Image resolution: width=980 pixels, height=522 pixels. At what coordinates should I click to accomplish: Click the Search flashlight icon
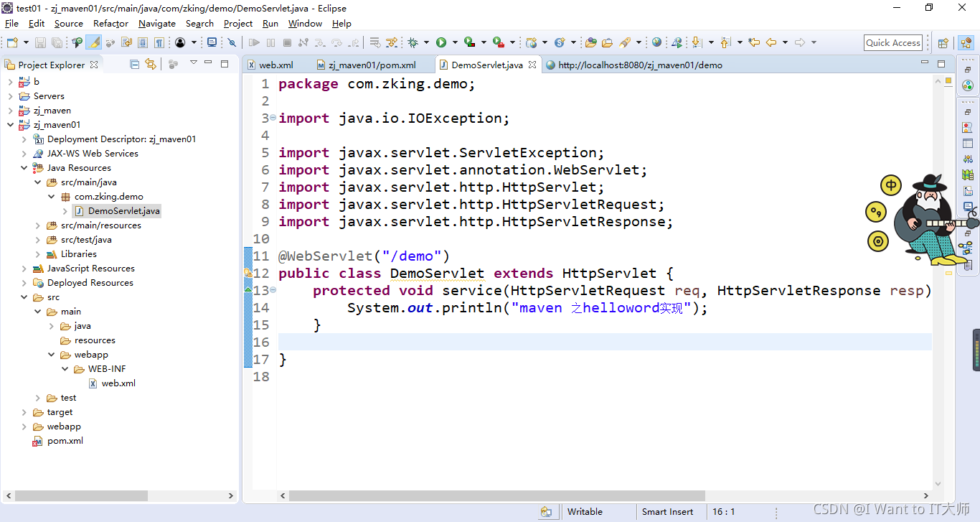pos(625,43)
